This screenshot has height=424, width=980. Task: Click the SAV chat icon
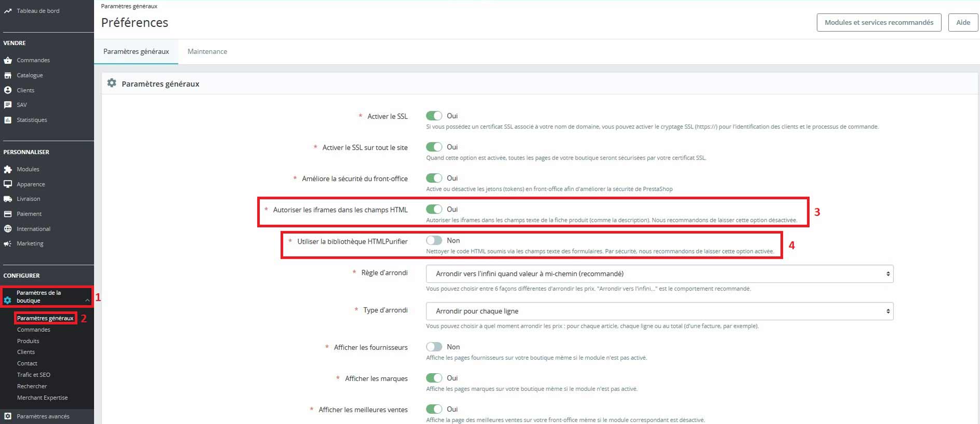(8, 105)
